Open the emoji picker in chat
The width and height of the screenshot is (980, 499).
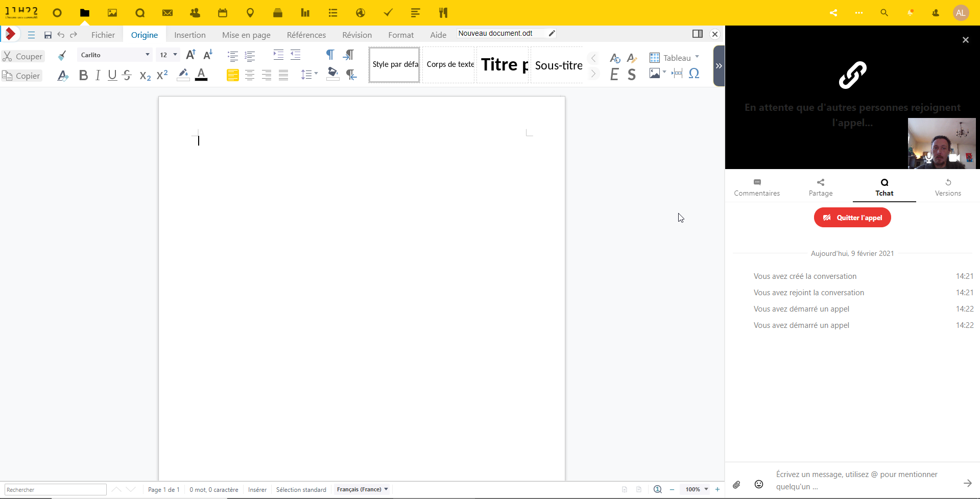click(759, 484)
